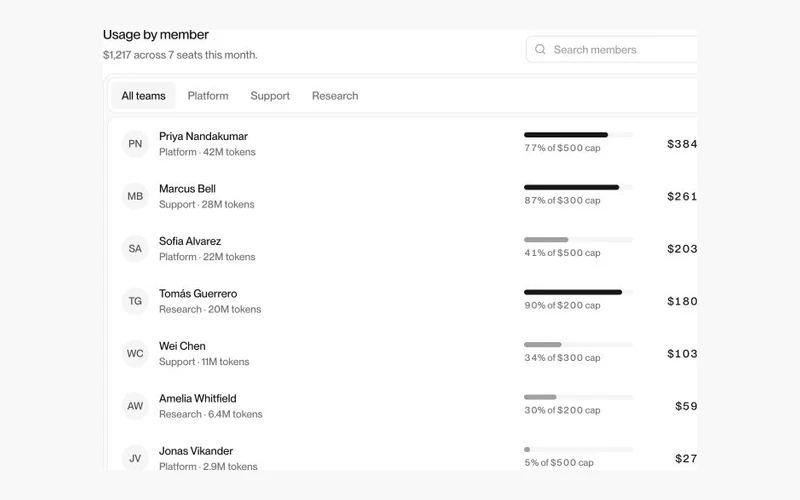Click the $203 spend amount
Viewport: 800px width, 500px height.
(682, 249)
